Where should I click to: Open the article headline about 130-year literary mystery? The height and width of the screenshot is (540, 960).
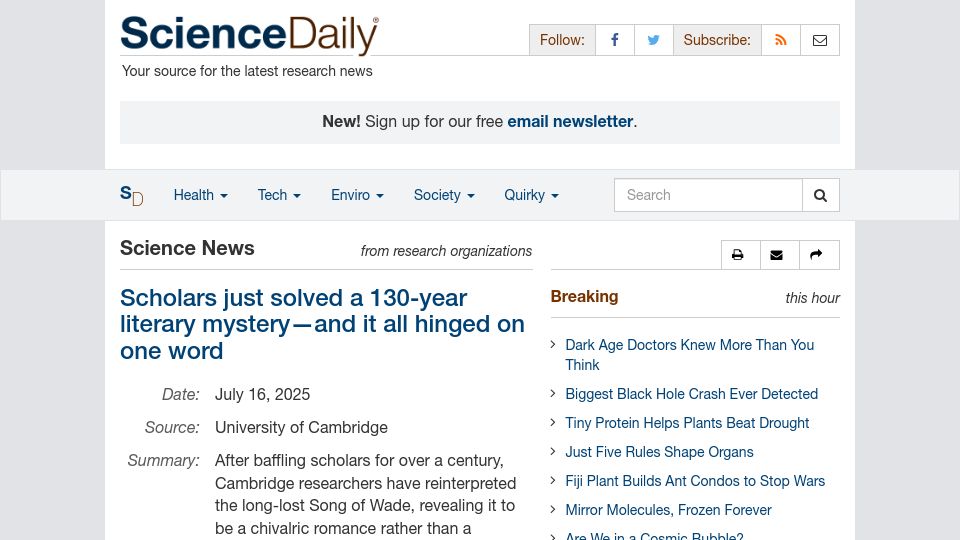(x=322, y=324)
